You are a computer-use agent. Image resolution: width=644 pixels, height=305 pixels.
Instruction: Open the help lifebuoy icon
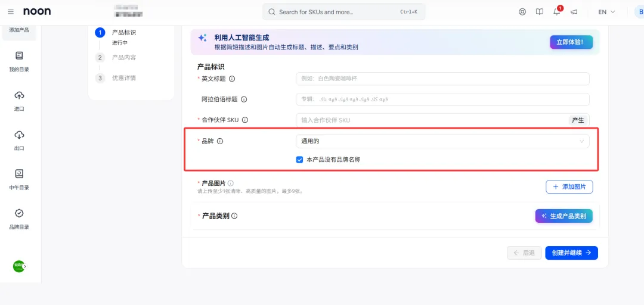(522, 12)
